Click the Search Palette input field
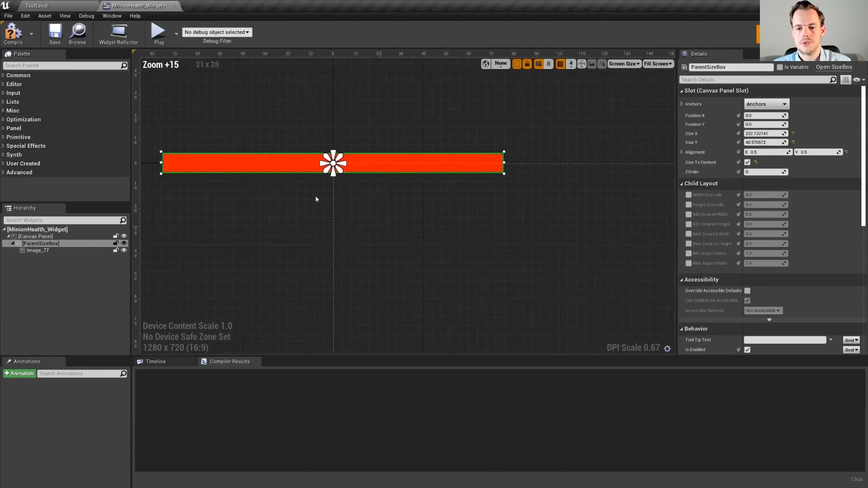 (62, 66)
